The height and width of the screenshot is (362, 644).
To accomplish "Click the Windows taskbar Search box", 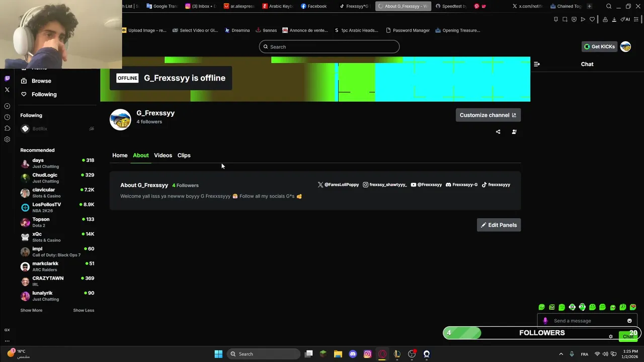I will [x=264, y=354].
